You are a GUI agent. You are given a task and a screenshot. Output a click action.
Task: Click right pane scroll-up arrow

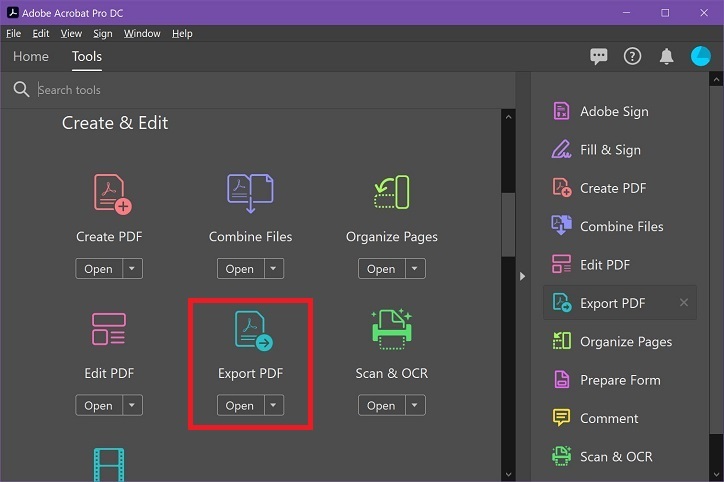716,80
